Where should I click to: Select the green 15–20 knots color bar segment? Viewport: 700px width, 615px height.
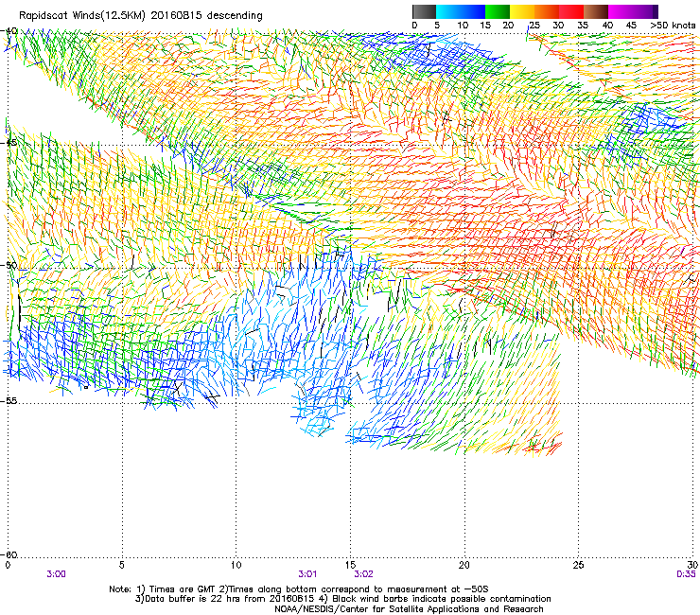[498, 11]
